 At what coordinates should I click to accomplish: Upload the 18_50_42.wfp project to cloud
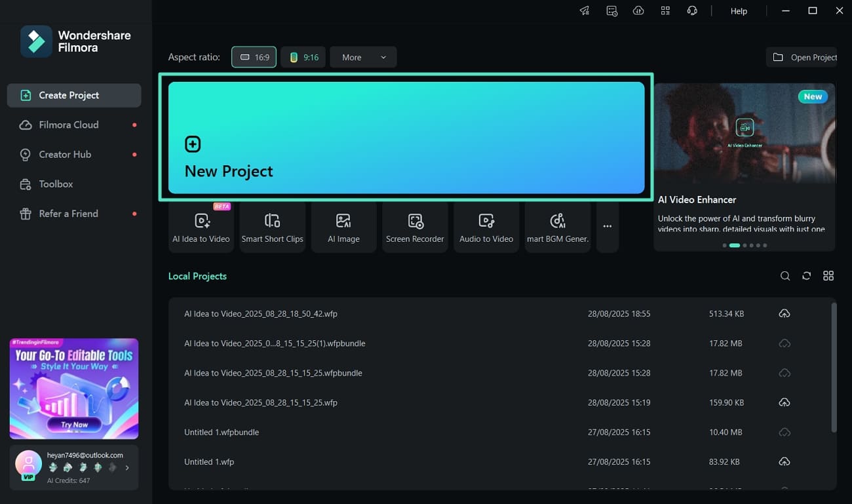(x=784, y=314)
